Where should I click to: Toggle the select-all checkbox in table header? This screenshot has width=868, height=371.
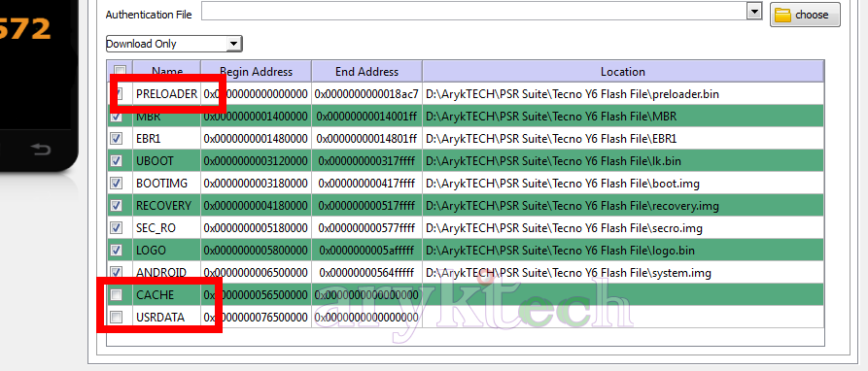(120, 71)
